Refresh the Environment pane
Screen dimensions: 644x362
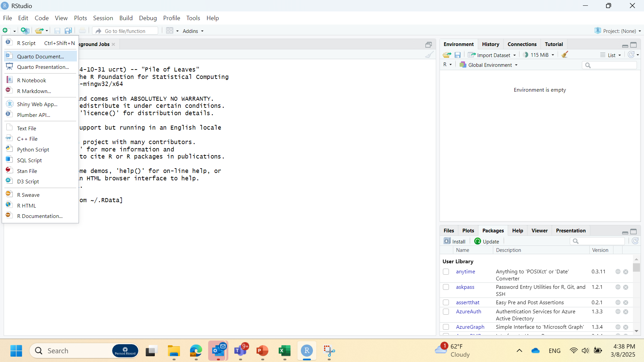pyautogui.click(x=631, y=55)
